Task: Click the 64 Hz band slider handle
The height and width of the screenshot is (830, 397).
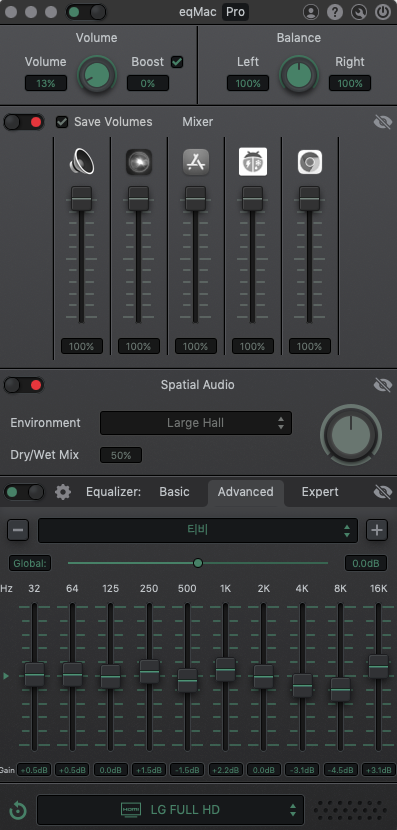Action: tap(73, 674)
